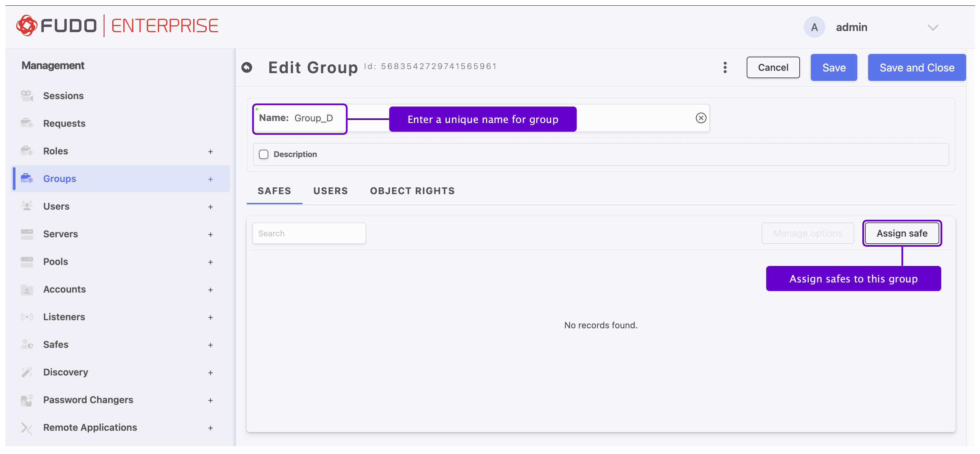
Task: Open the three-dot more options menu
Action: point(725,67)
